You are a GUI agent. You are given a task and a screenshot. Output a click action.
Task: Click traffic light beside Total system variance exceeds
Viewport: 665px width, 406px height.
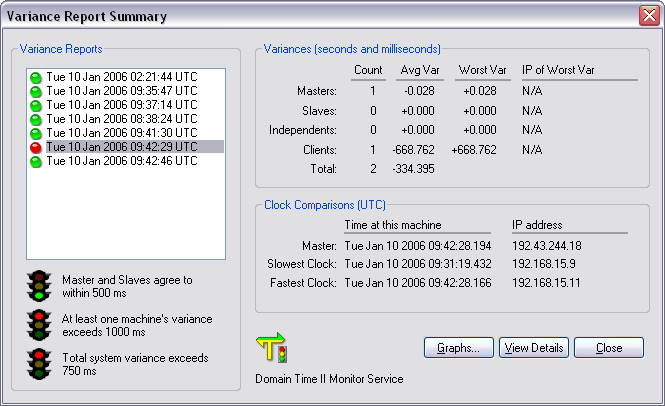tap(39, 364)
